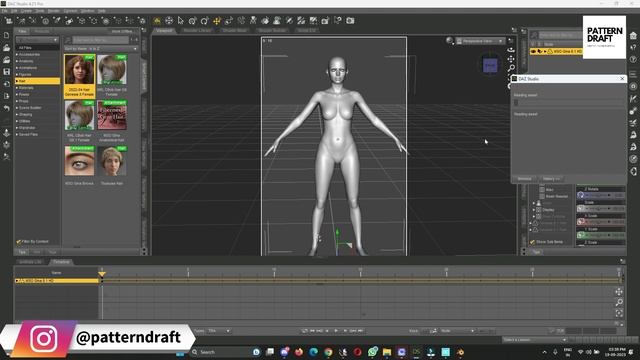Click the Undo arrow icon in left toolbar

click(7, 108)
